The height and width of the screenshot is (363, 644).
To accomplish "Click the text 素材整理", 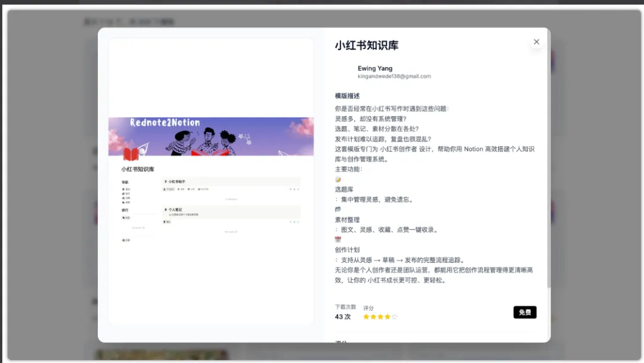I will pos(347,220).
